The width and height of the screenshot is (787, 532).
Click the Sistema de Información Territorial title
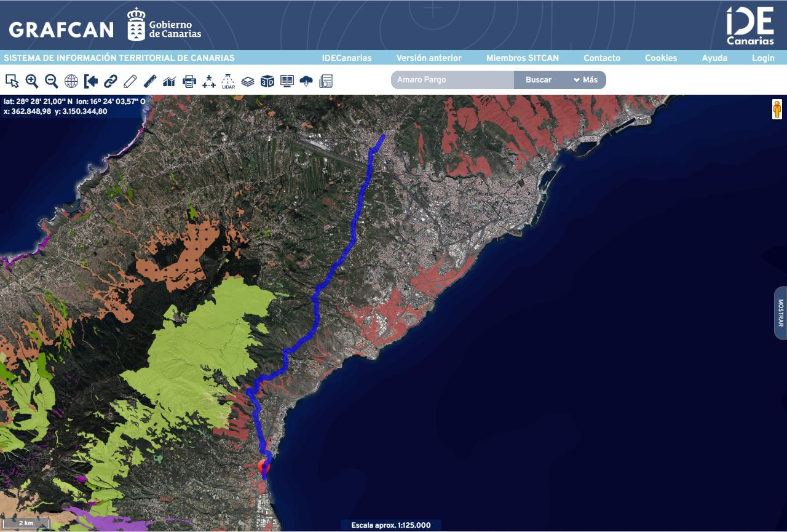click(119, 58)
